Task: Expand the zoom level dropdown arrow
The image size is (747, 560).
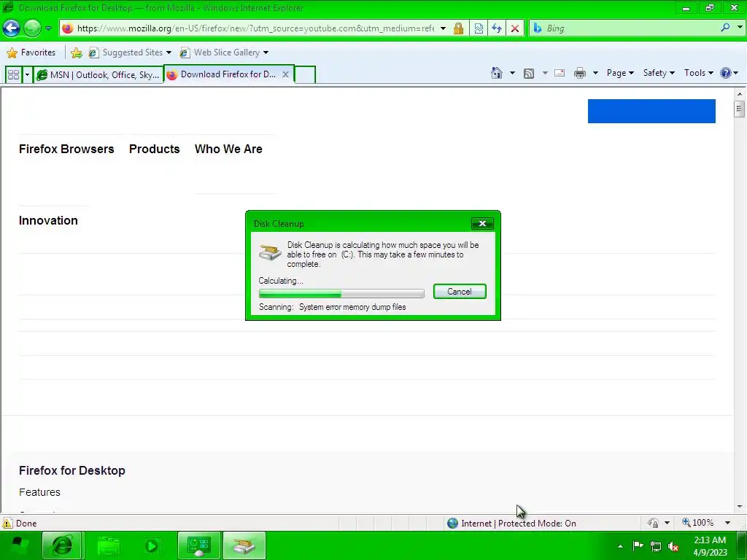Action: pyautogui.click(x=727, y=523)
